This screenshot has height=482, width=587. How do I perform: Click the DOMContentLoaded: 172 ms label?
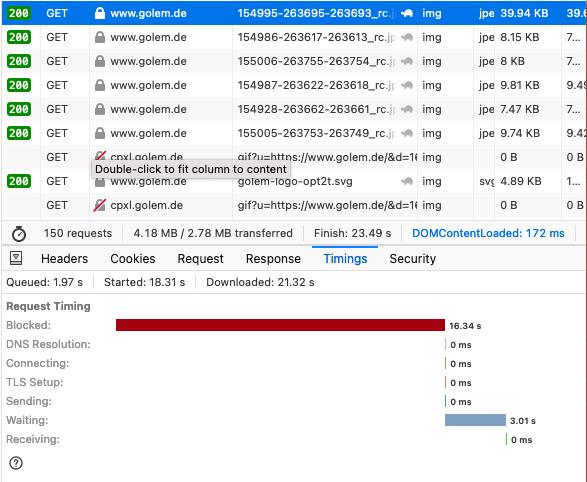pos(488,233)
